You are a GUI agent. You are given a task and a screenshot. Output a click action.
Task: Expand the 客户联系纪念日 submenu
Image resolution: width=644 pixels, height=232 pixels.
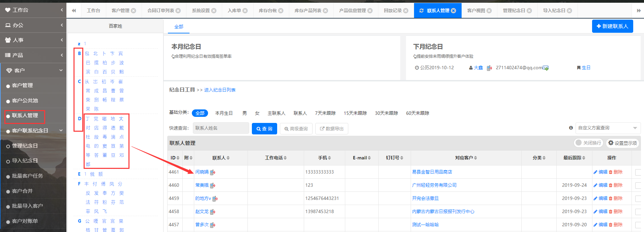point(33,131)
